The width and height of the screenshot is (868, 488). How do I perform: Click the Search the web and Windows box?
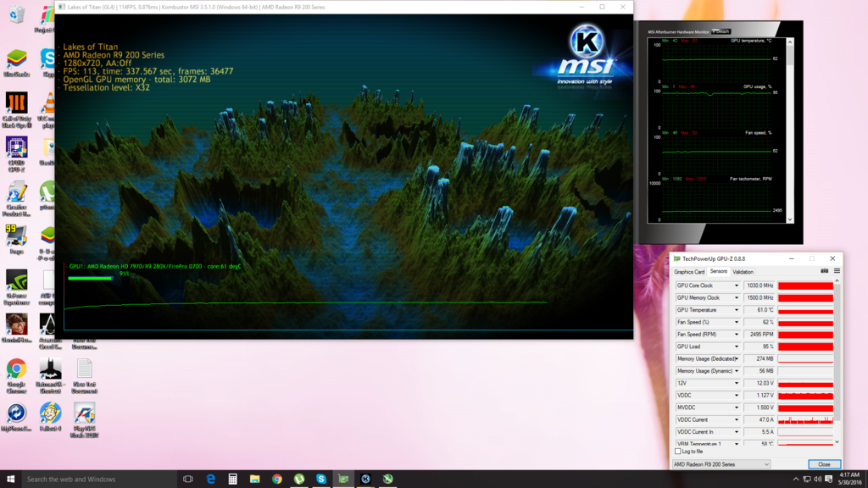[x=100, y=480]
